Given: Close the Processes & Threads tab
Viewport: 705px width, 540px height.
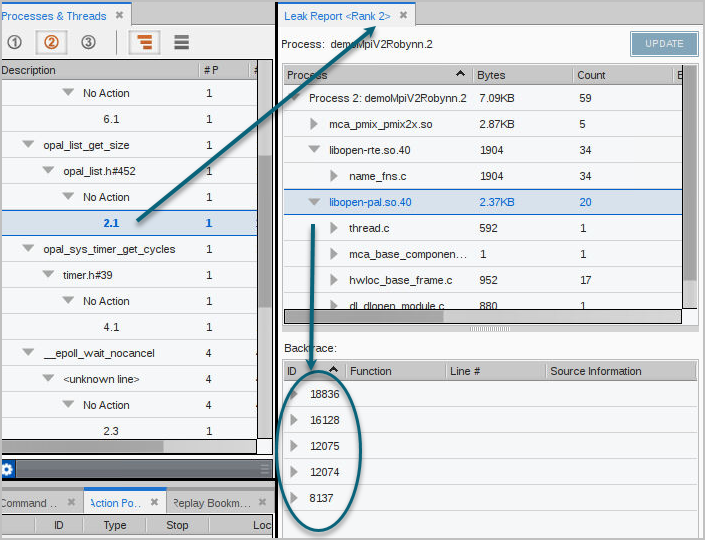Looking at the screenshot, I should click(120, 16).
